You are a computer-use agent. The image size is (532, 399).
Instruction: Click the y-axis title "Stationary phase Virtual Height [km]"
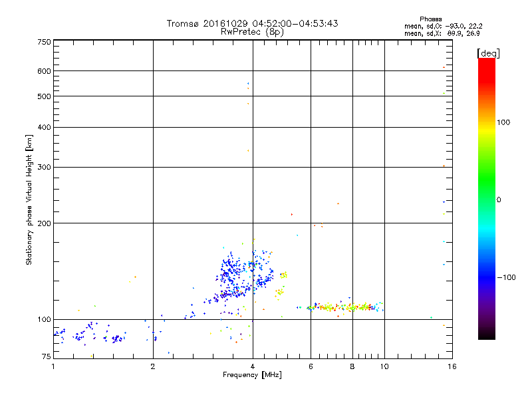(x=29, y=199)
